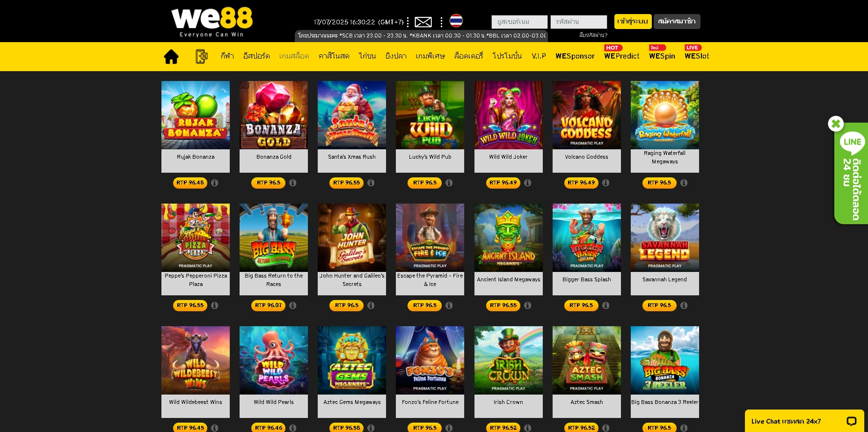Open the envelope messages icon
Viewport: 868px width, 432px height.
423,22
